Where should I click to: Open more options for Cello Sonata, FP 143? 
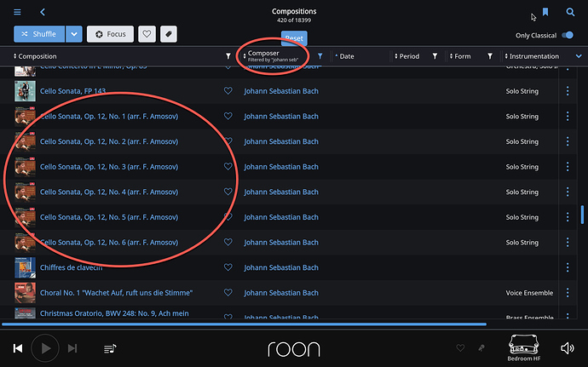pyautogui.click(x=568, y=91)
